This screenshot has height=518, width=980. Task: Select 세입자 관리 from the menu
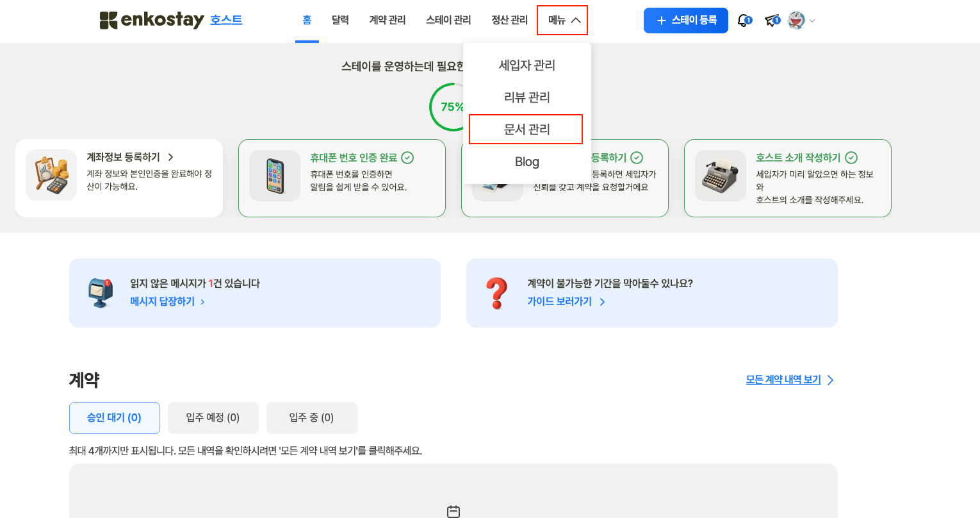coord(527,65)
